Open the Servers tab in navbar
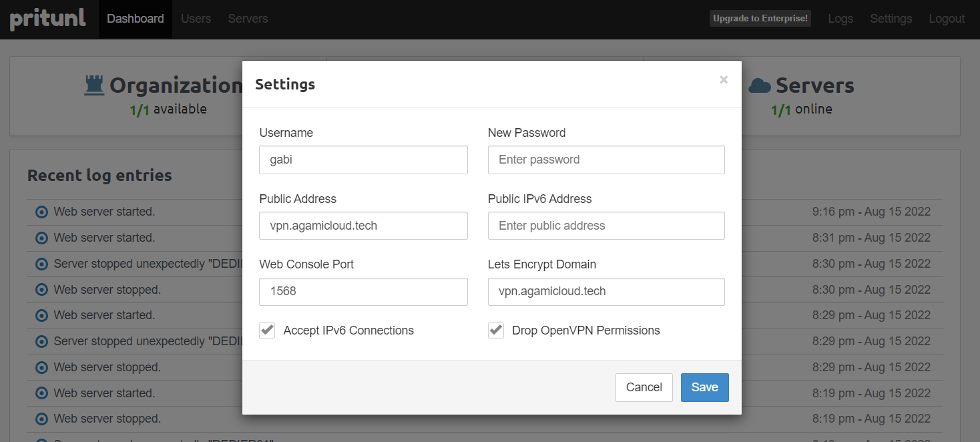The height and width of the screenshot is (442, 980). [248, 19]
